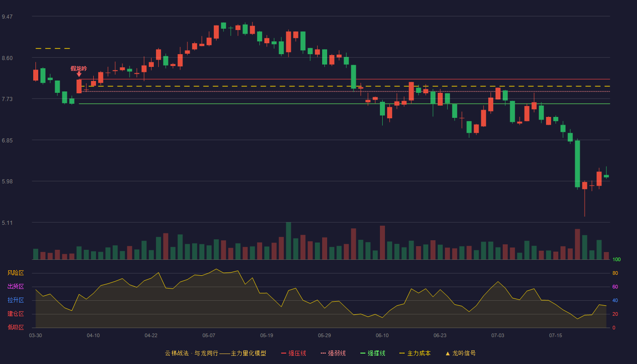Click the 04-22 date label
This screenshot has height=364, width=637.
coord(151,335)
